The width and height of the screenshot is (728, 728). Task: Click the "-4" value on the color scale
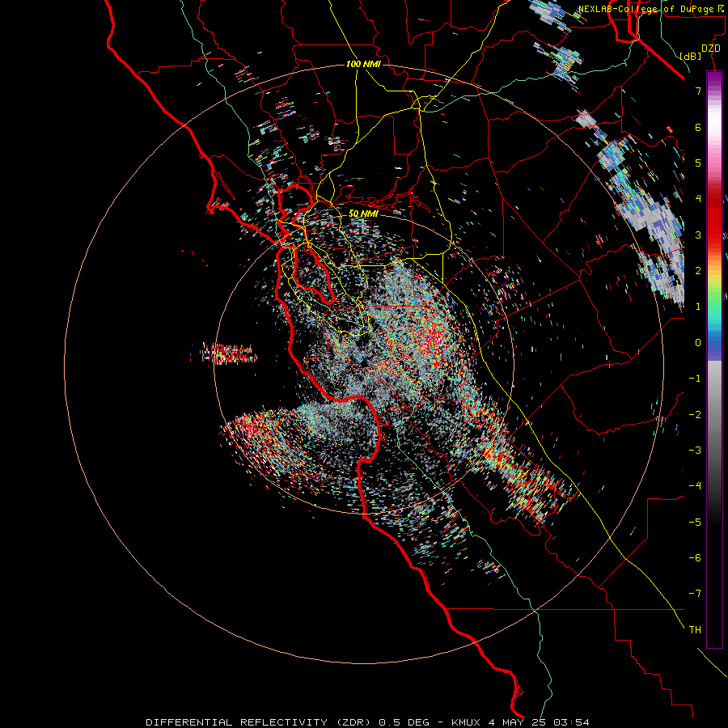pos(695,486)
